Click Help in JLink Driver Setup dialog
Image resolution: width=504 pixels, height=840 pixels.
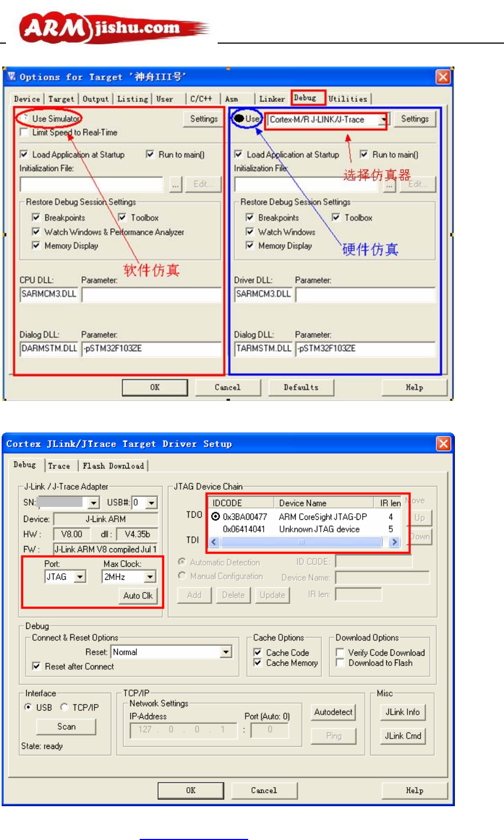415,790
